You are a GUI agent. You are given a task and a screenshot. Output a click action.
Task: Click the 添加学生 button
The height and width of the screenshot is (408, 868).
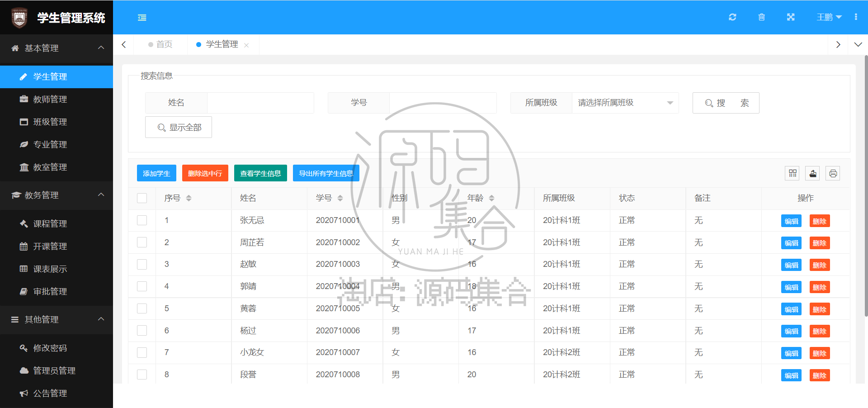(156, 173)
